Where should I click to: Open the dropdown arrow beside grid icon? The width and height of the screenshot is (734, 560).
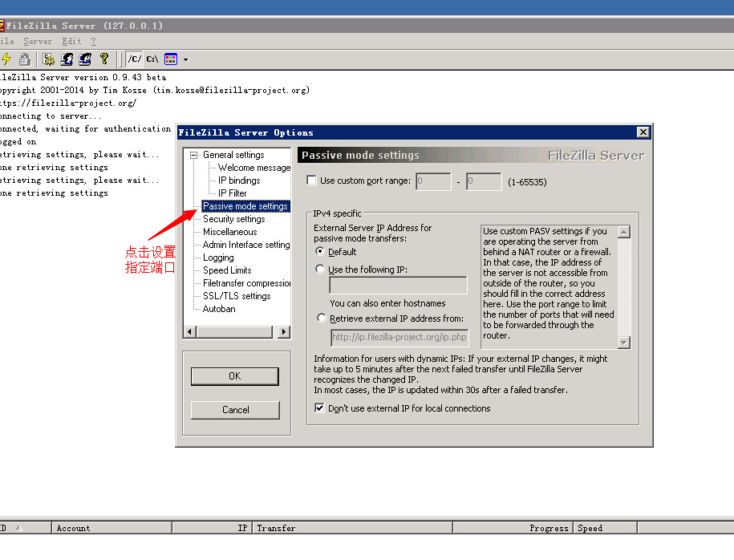pos(185,59)
